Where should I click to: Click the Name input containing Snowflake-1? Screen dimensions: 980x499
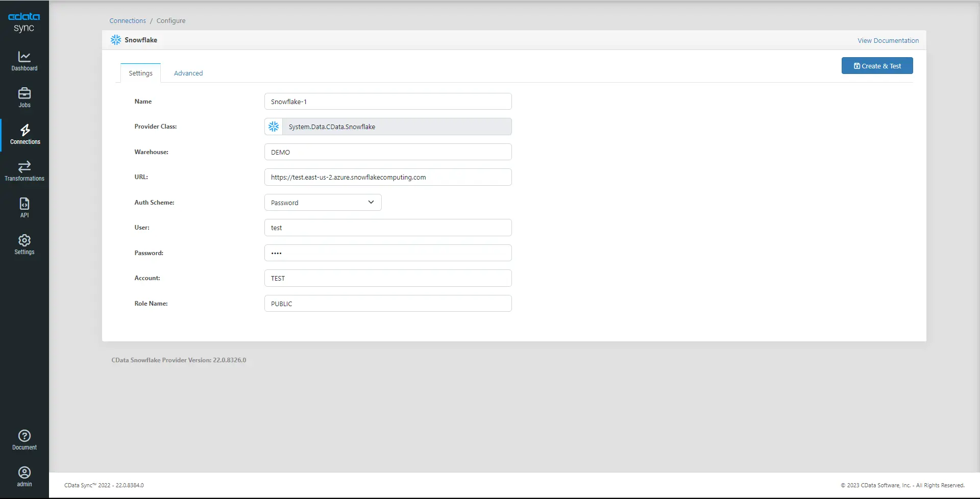pos(388,101)
